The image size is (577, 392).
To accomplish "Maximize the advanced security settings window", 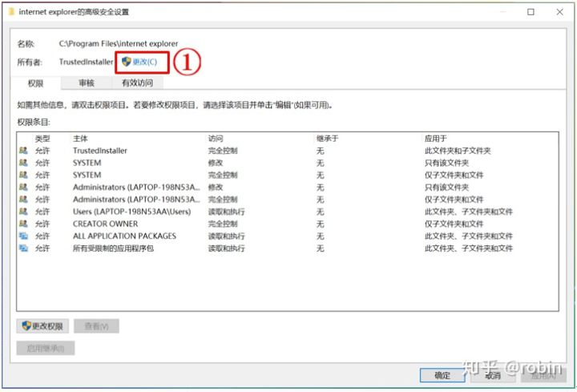I will click(531, 12).
